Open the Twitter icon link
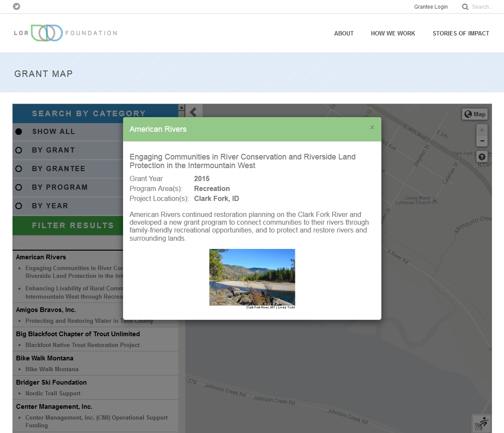The width and height of the screenshot is (504, 433). click(16, 6)
